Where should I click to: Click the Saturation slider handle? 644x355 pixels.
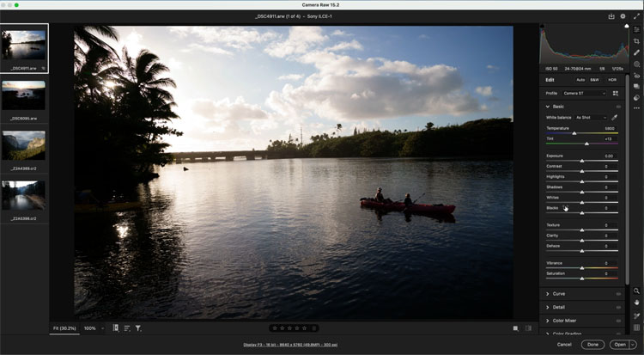coord(582,278)
